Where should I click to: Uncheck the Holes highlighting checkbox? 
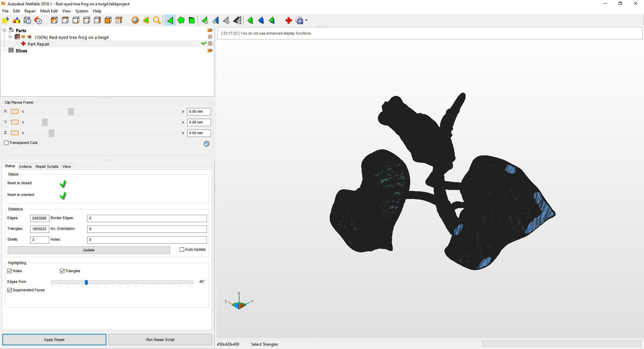click(x=10, y=271)
